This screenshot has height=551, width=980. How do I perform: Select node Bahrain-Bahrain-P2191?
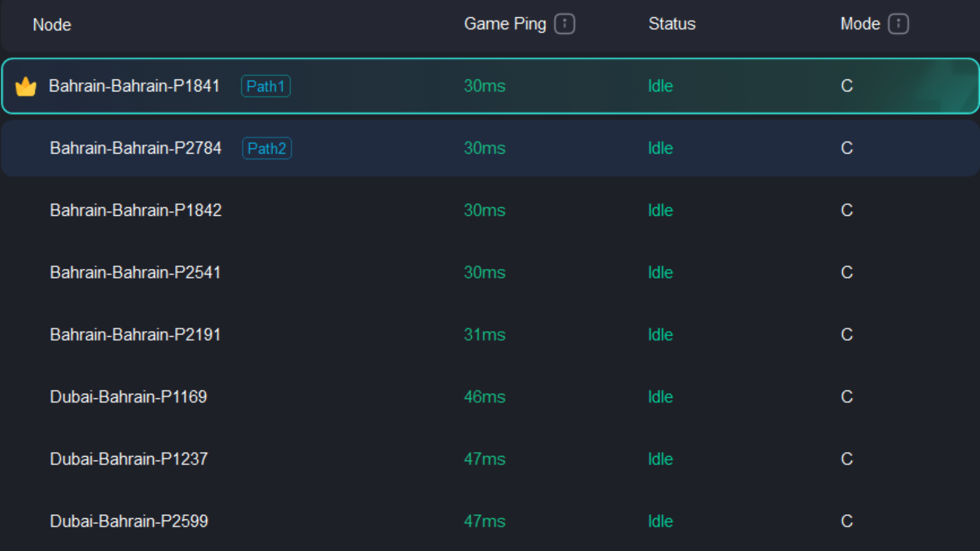(135, 334)
